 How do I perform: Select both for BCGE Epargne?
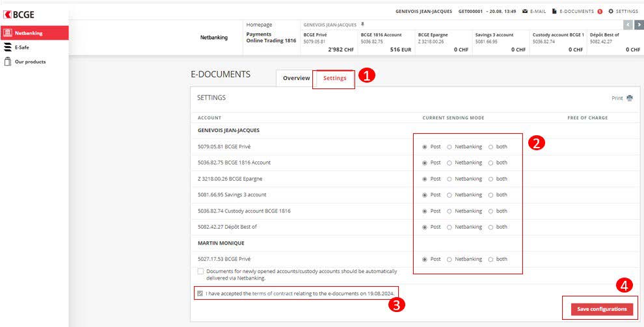(490, 179)
